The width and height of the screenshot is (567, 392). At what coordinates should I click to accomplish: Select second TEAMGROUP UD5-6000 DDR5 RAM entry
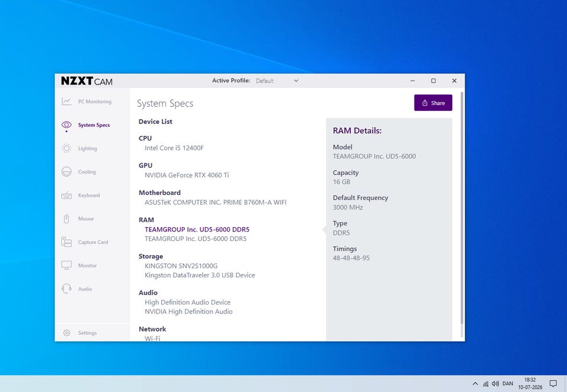pyautogui.click(x=195, y=239)
